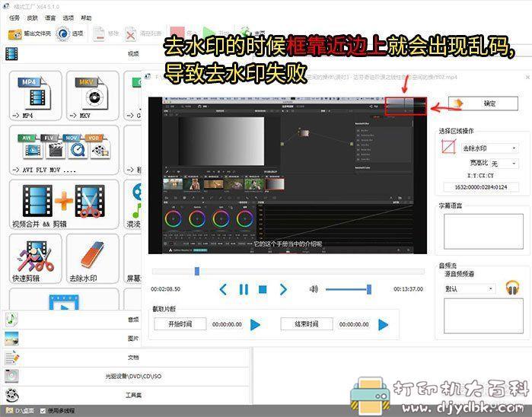Click the 确定 confirm button
Viewport: 532px width, 417px height.
pos(483,103)
